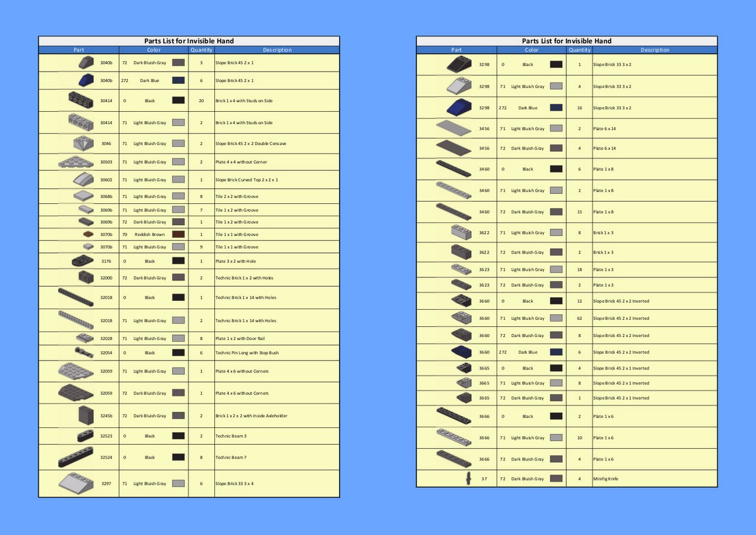This screenshot has width=756, height=535.
Task: Select the quantity 15 cell in the 3460 row
Action: 579,212
